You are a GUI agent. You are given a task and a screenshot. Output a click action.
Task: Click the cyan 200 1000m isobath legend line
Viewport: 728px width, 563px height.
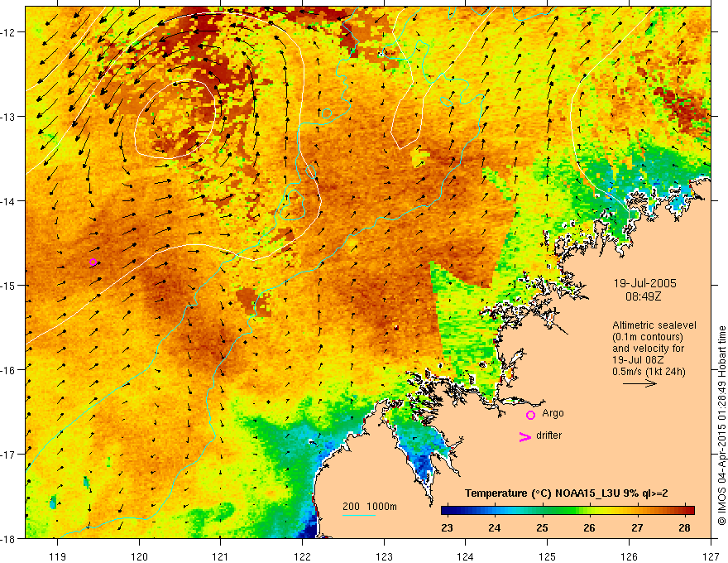coord(359,515)
